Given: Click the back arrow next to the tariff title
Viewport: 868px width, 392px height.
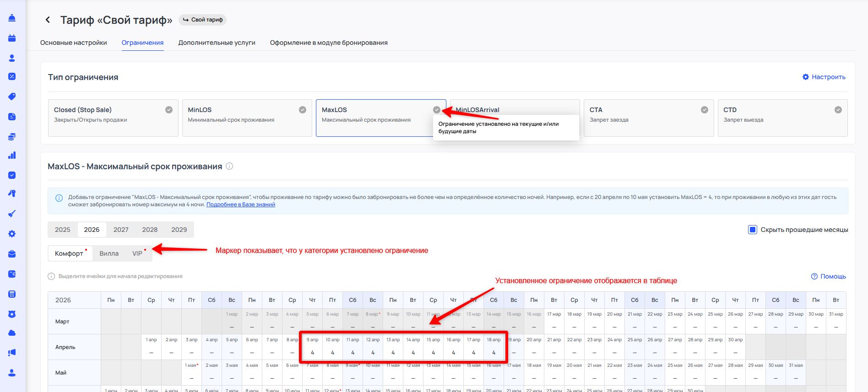Looking at the screenshot, I should (x=48, y=20).
